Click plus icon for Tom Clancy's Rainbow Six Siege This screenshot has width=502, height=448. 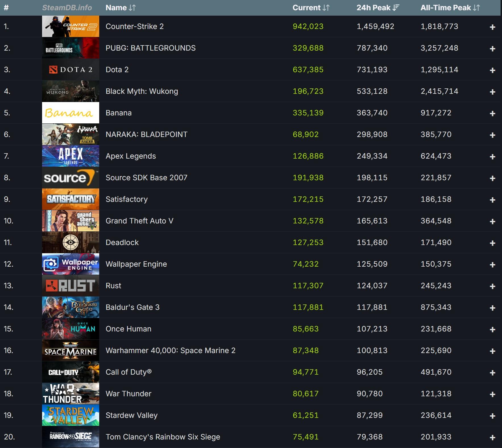pos(492,437)
